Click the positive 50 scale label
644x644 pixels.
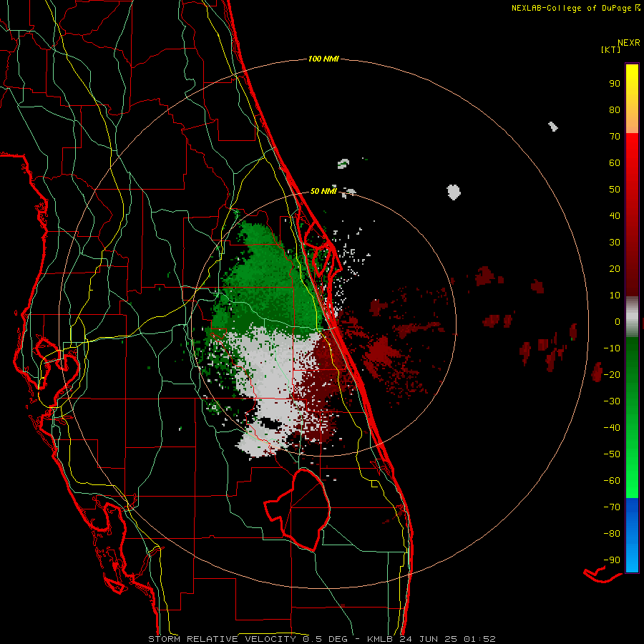click(x=615, y=190)
